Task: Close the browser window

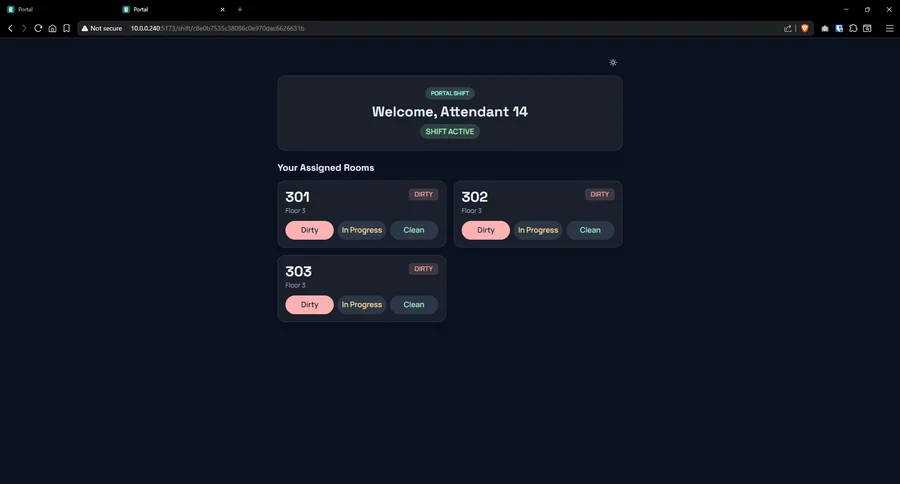Action: [x=889, y=9]
